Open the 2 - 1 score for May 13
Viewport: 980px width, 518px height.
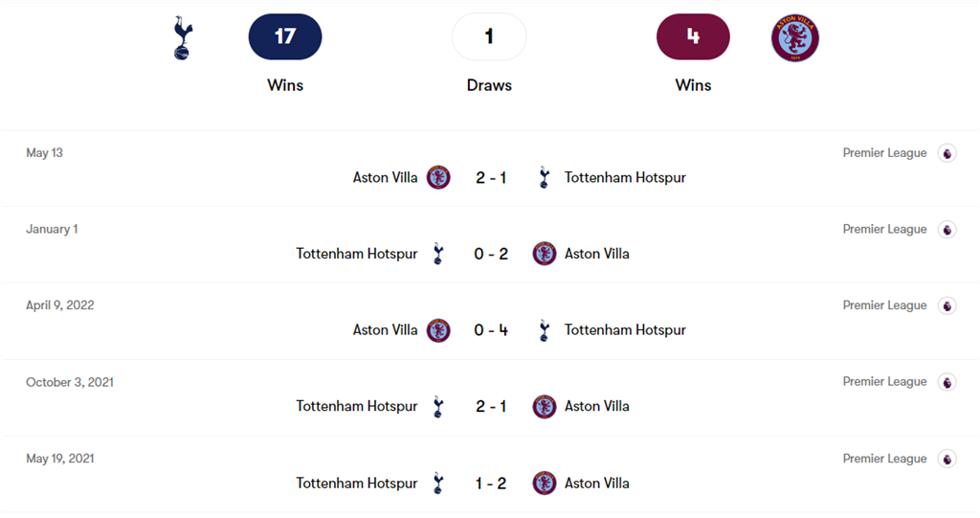tap(491, 177)
